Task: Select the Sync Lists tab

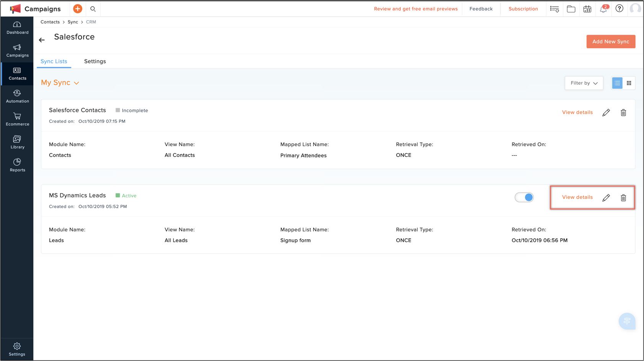Action: (x=54, y=61)
